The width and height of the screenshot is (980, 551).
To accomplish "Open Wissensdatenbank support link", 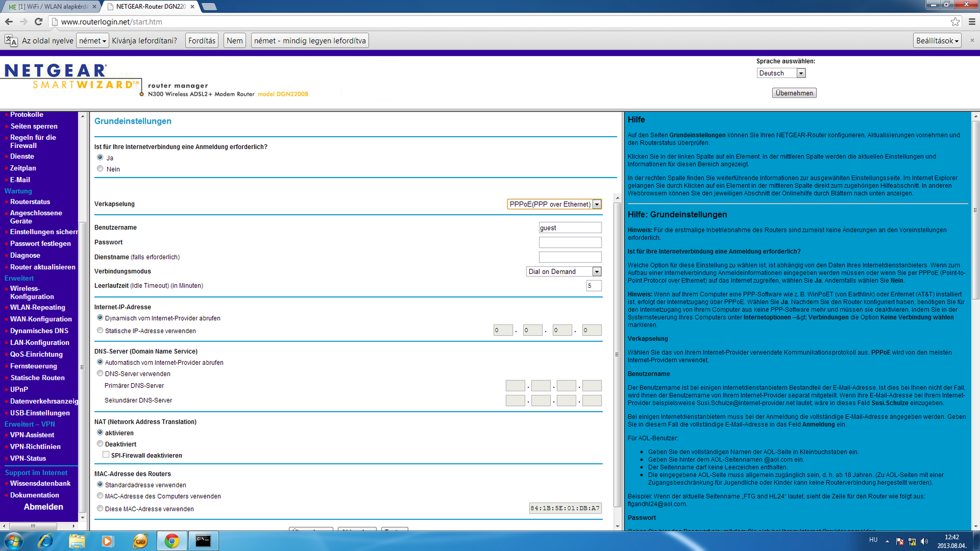I will click(x=40, y=484).
